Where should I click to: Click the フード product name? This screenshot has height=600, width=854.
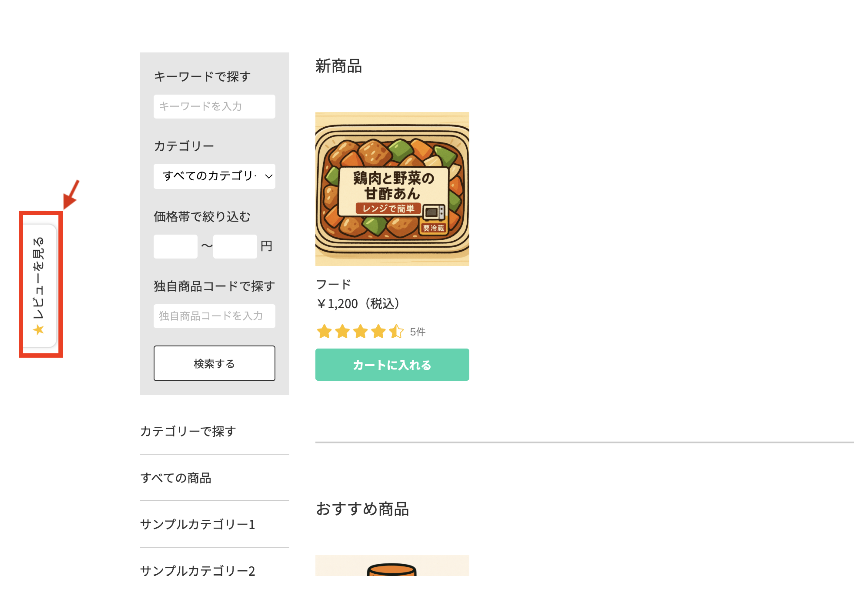click(x=333, y=284)
